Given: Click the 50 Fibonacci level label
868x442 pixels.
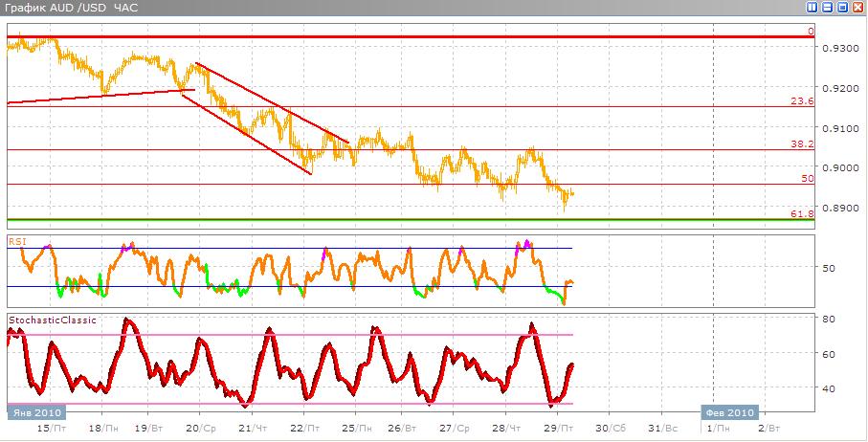Looking at the screenshot, I should 807,178.
